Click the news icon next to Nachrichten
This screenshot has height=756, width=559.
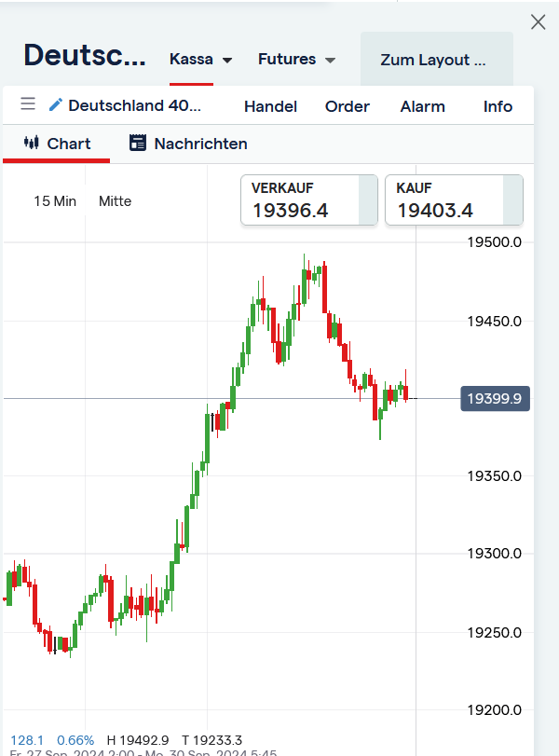pyautogui.click(x=137, y=144)
